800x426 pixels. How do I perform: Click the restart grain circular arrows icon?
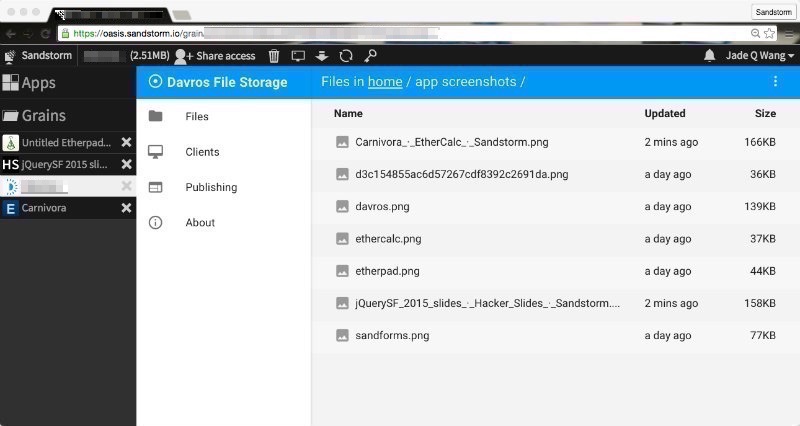tap(346, 56)
